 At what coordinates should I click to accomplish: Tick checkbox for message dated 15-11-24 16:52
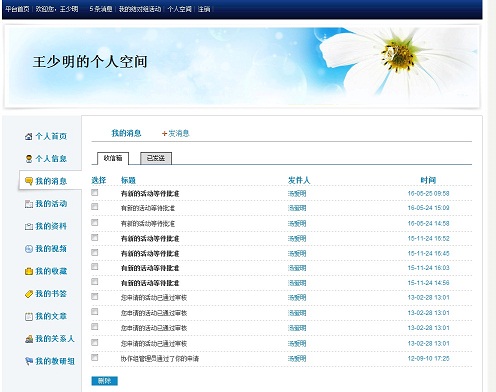[x=95, y=237]
